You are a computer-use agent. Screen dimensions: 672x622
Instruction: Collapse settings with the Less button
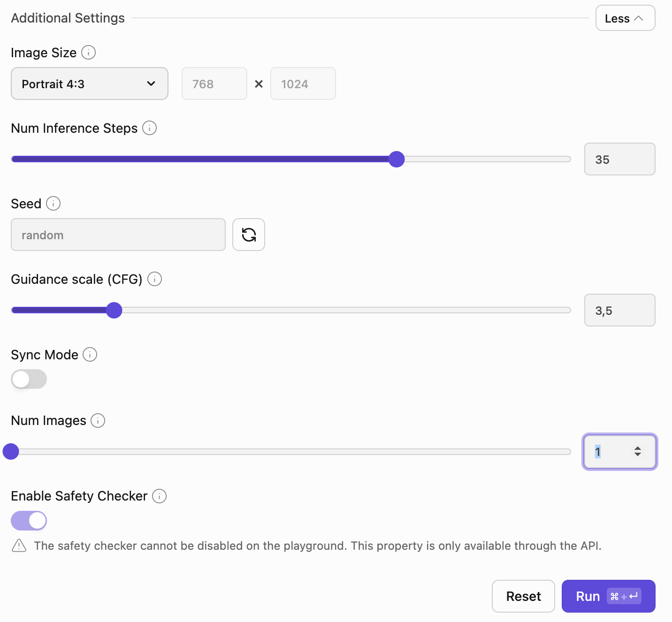tap(625, 18)
